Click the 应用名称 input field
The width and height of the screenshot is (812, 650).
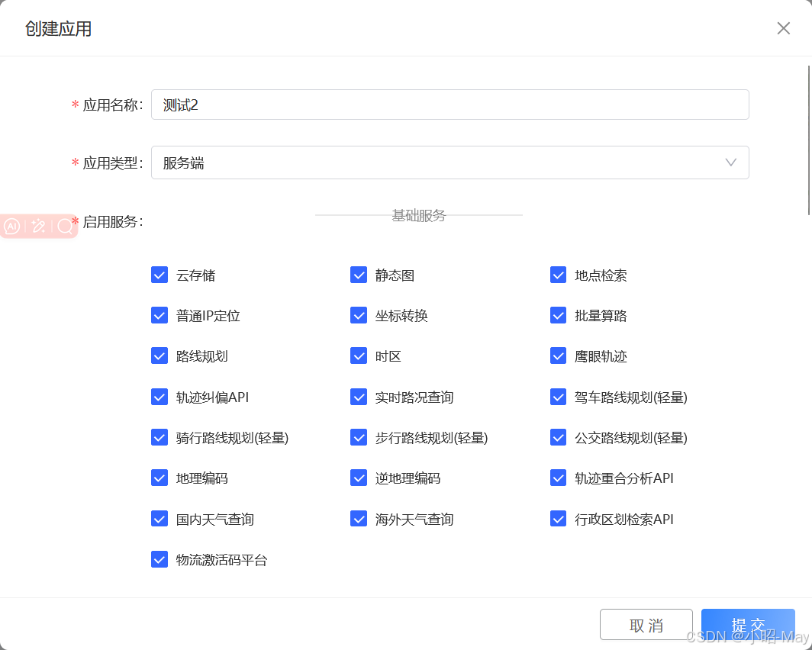click(450, 105)
